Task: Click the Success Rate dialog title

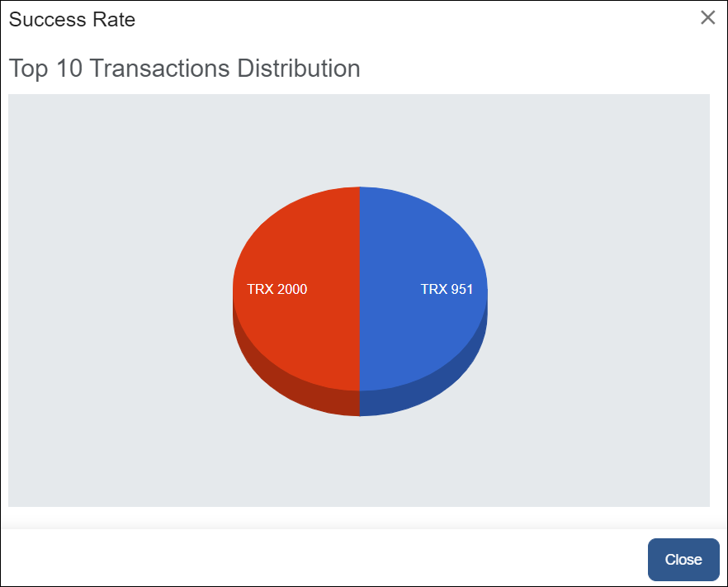Action: tap(72, 20)
